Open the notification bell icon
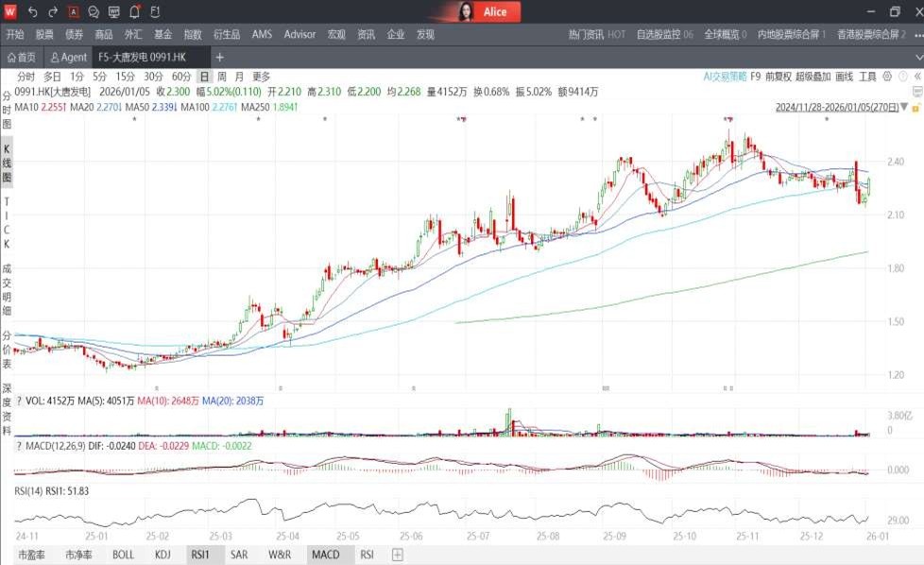This screenshot has width=924, height=565. 135,12
